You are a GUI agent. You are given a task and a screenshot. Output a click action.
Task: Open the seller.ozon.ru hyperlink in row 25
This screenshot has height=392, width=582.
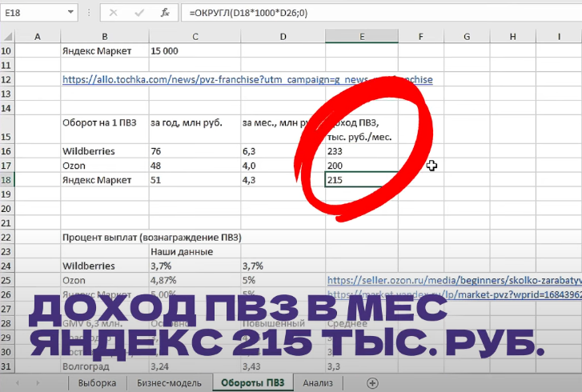click(455, 280)
